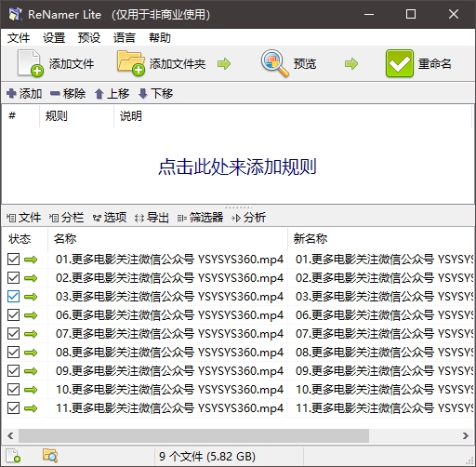Click the # column header in rules list
This screenshot has height=467, width=476.
tap(20, 116)
